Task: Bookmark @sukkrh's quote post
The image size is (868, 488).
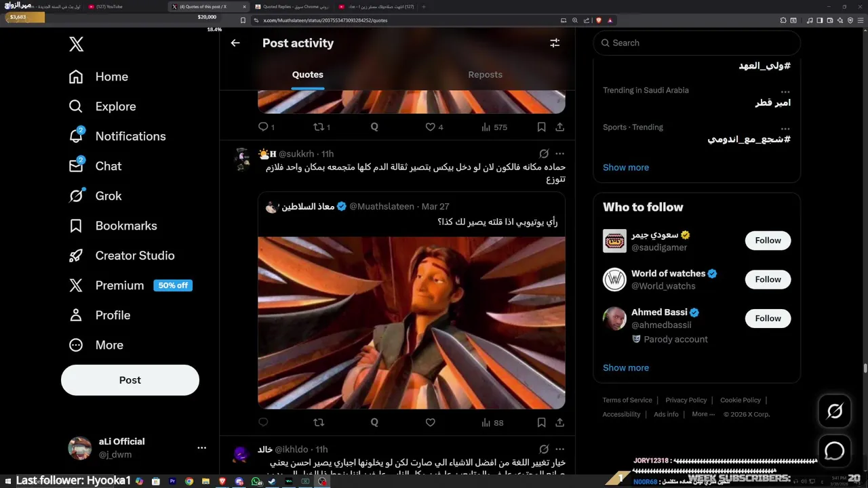Action: 541,422
